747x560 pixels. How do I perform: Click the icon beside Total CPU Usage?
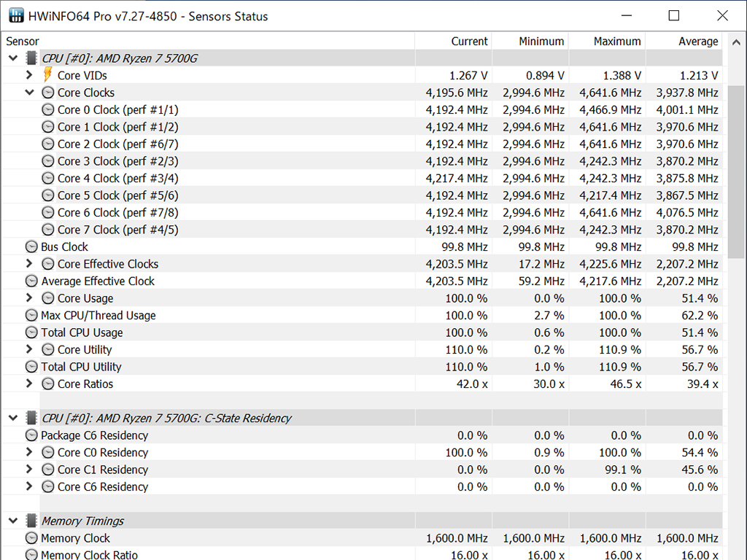(31, 332)
